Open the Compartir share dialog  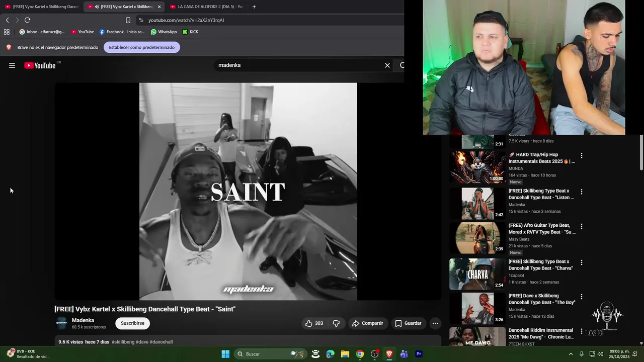coord(367,323)
